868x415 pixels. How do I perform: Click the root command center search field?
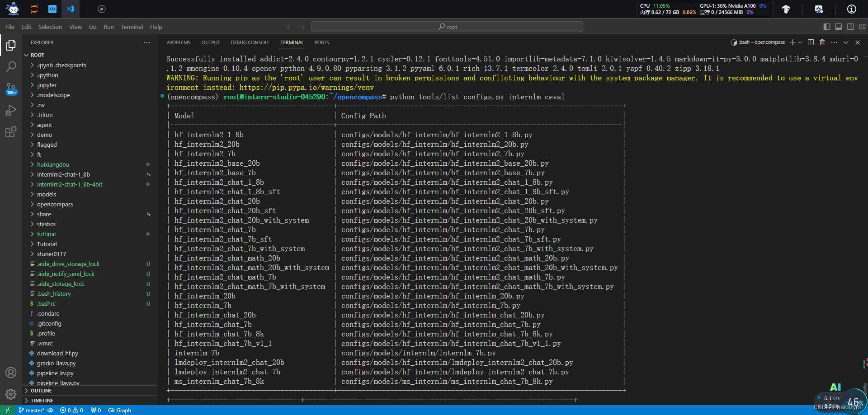[x=447, y=27]
